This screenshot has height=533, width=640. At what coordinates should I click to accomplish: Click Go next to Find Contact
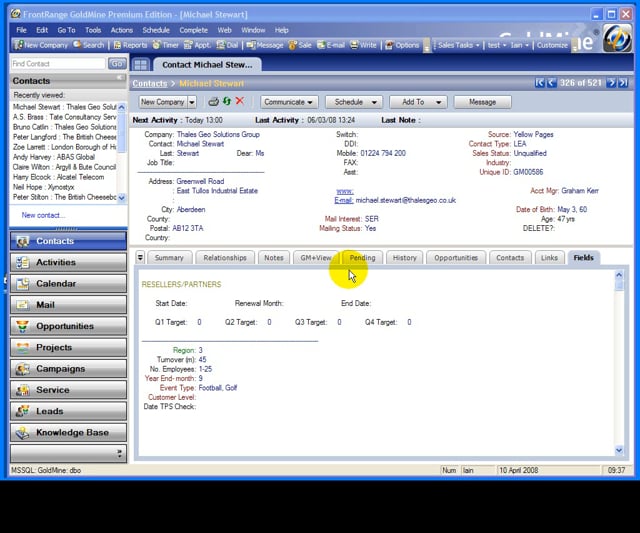coord(117,64)
